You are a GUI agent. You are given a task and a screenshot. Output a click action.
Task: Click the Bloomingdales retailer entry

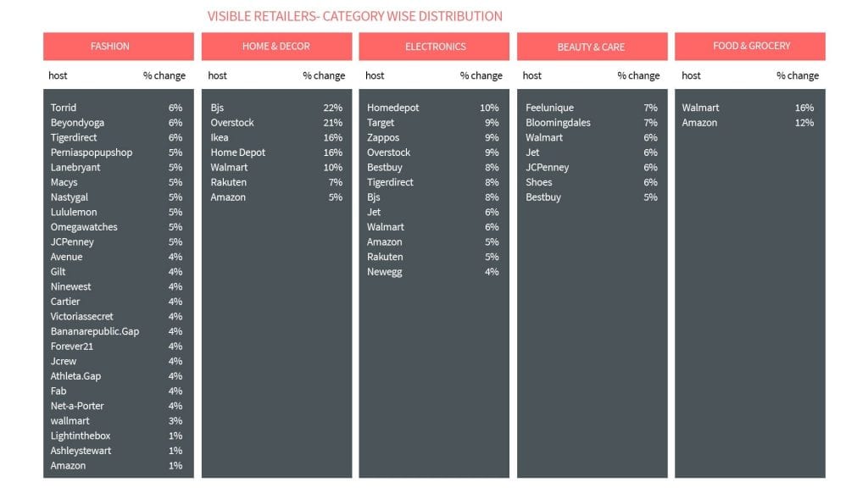click(x=558, y=123)
